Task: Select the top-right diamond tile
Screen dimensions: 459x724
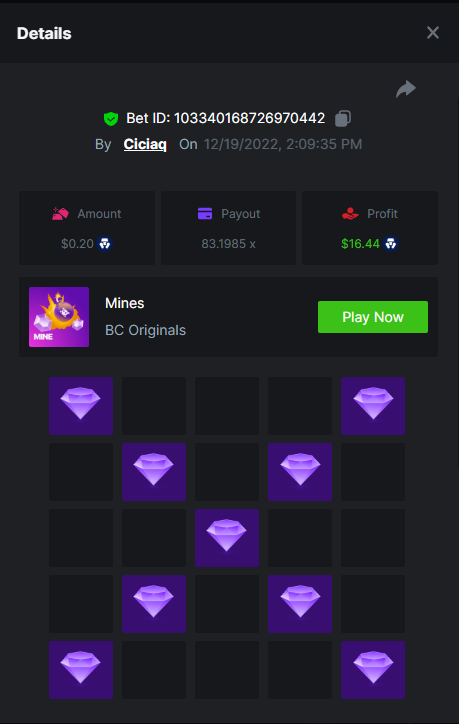Action: coord(373,406)
